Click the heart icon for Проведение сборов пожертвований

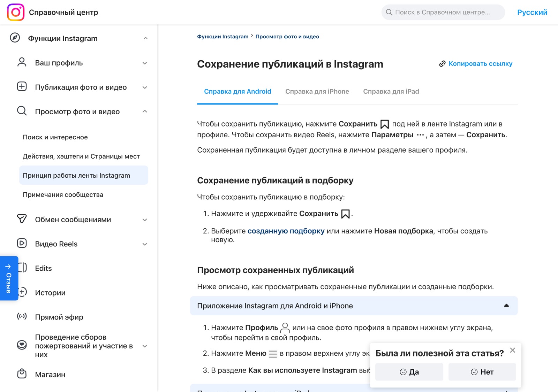coord(22,345)
